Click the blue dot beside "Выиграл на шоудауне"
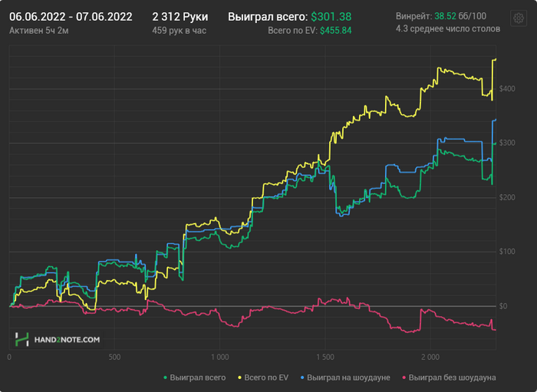The image size is (537, 392). coord(302,378)
